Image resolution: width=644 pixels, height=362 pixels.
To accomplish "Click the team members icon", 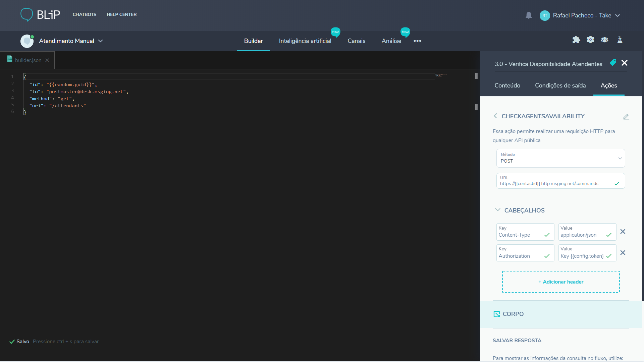I will [605, 40].
